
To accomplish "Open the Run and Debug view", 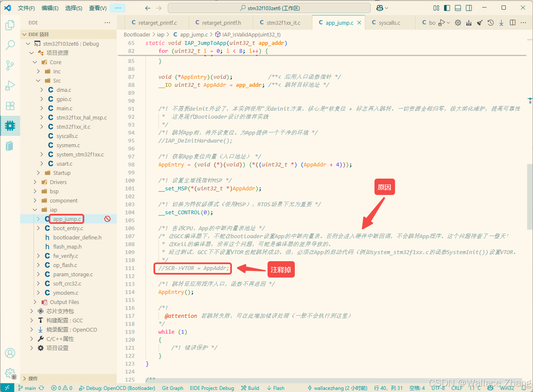I will click(x=10, y=86).
